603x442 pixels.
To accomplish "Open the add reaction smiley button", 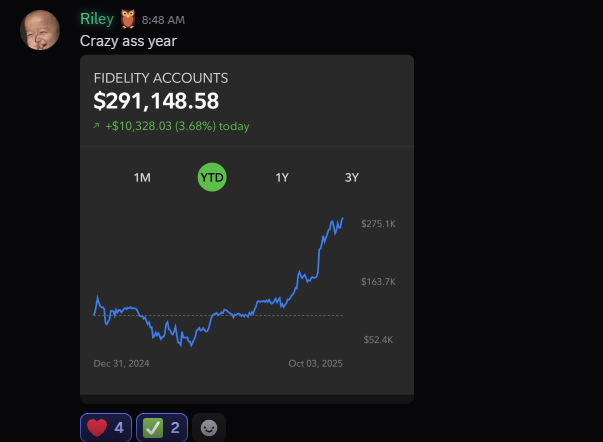I will point(209,427).
